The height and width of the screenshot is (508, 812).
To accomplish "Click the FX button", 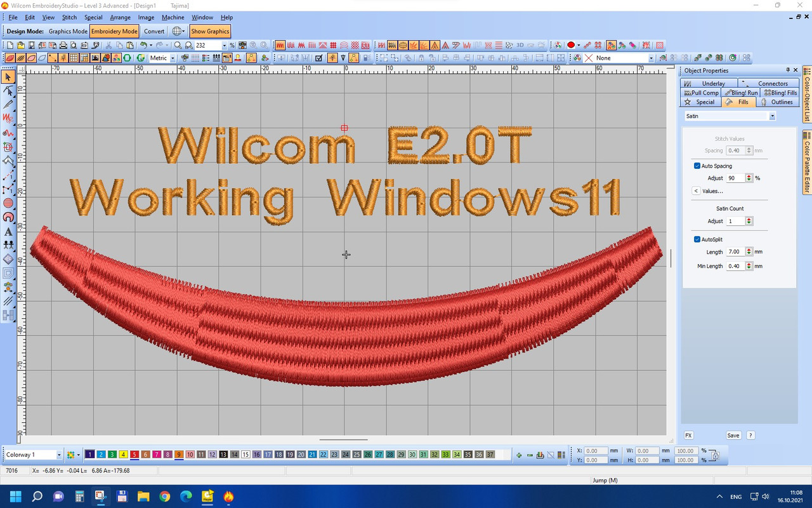I will click(688, 436).
